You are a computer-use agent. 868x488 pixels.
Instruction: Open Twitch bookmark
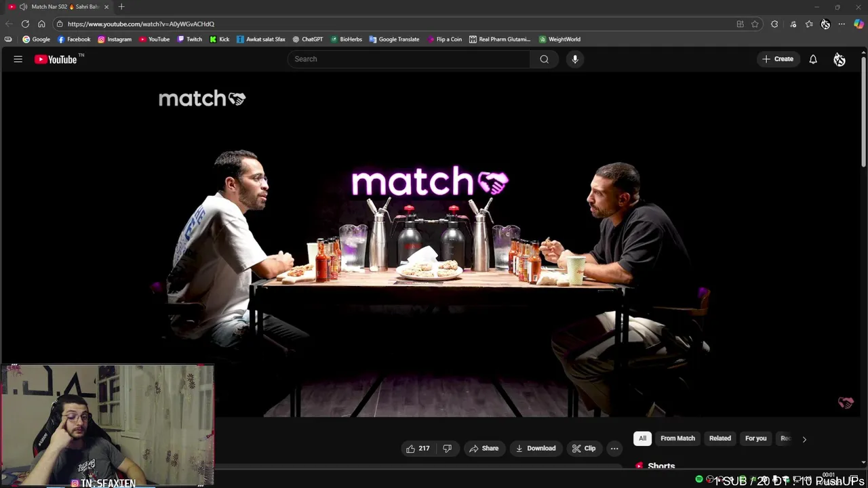tap(190, 39)
